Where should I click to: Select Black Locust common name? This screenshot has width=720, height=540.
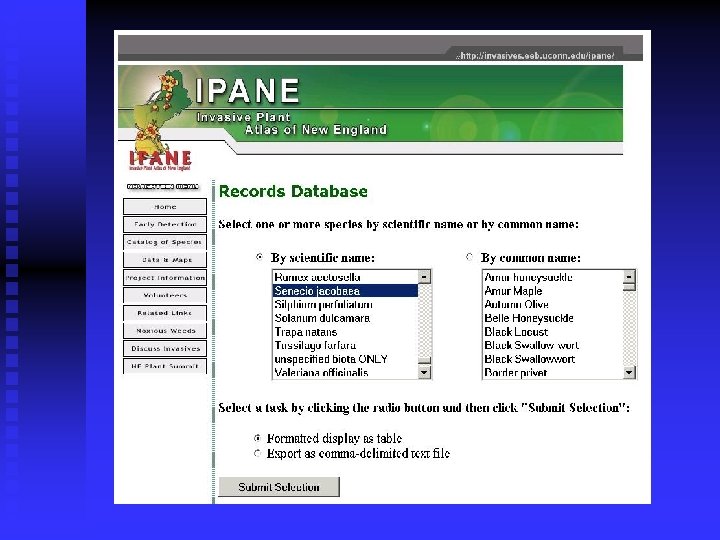coord(553,332)
